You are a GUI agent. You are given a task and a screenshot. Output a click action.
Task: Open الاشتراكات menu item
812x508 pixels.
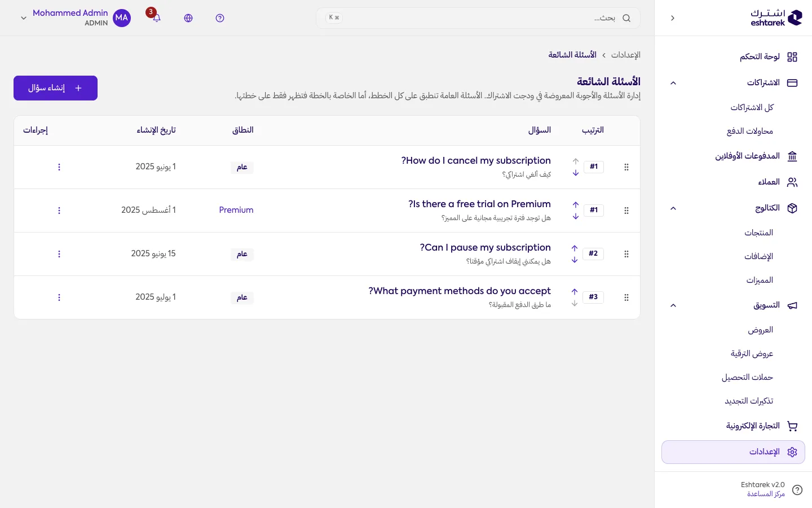pos(733,83)
